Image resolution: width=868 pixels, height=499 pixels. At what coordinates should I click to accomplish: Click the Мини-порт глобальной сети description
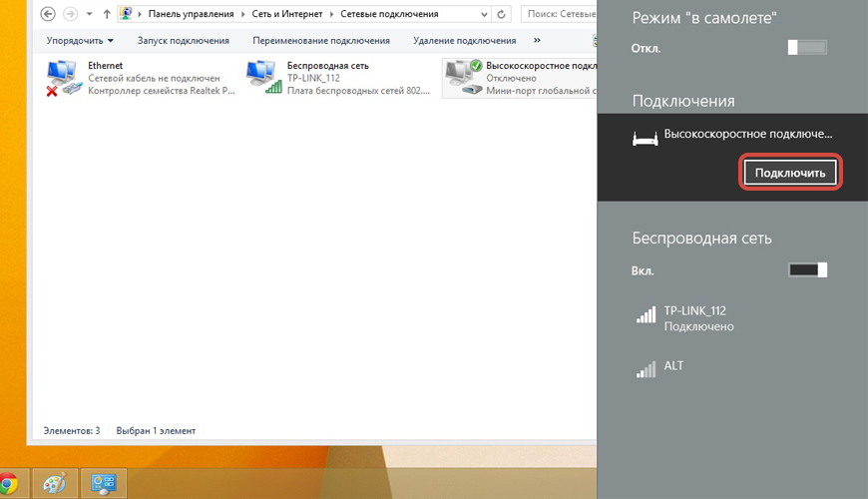[541, 90]
